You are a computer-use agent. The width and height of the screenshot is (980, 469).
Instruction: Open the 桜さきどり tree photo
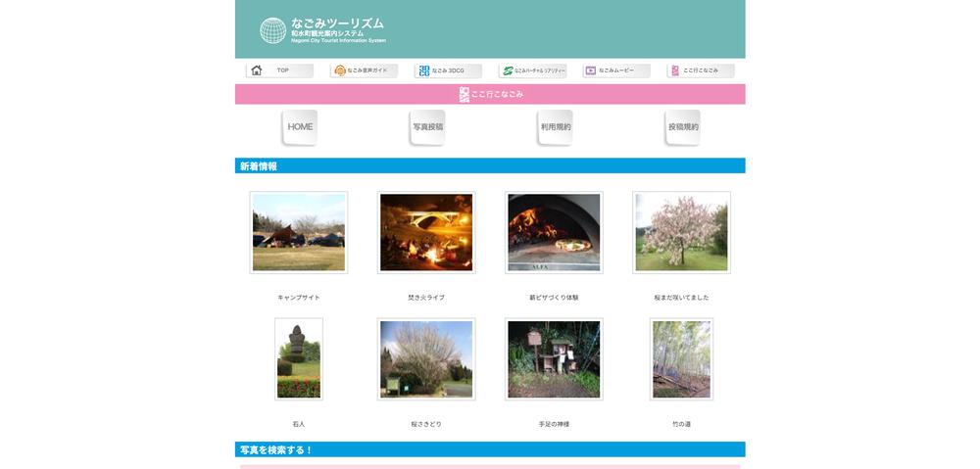(426, 359)
